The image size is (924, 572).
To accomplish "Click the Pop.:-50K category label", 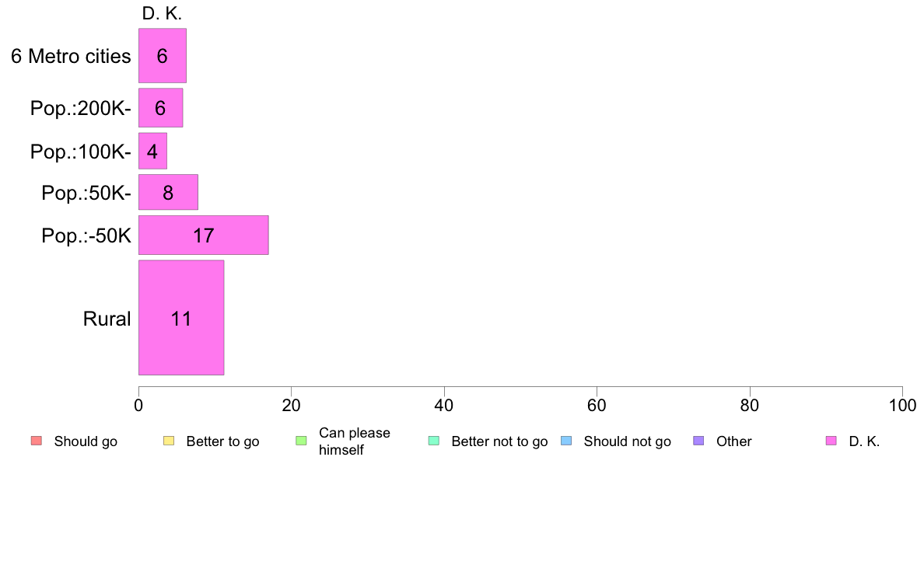I will click(x=86, y=235).
